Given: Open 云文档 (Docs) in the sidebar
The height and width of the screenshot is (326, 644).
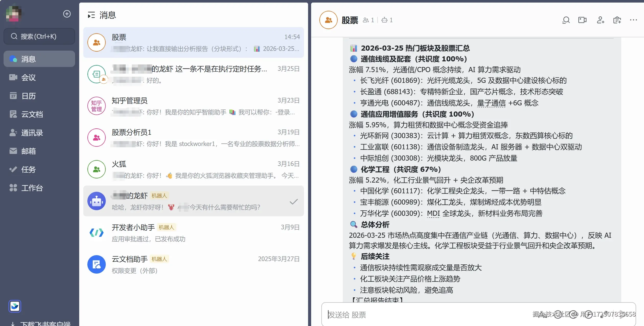Looking at the screenshot, I should [32, 114].
